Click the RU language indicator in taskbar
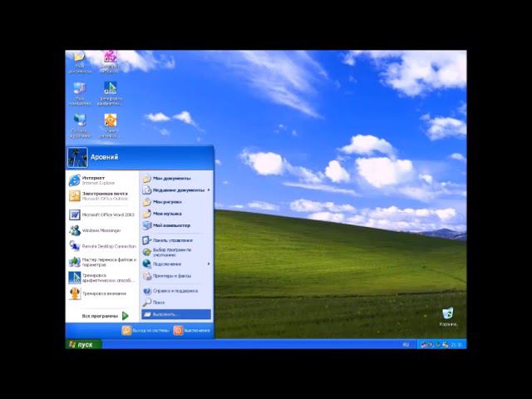The height and width of the screenshot is (399, 532). (x=406, y=345)
